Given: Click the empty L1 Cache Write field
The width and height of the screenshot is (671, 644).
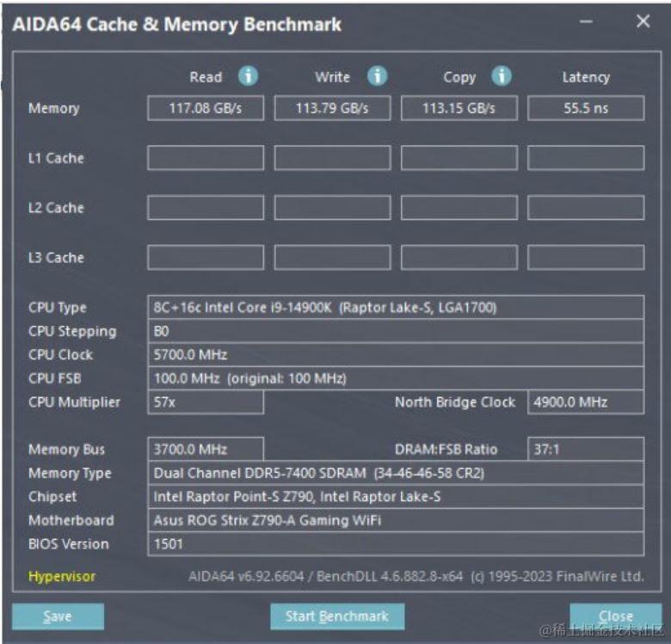Looking at the screenshot, I should click(333, 158).
